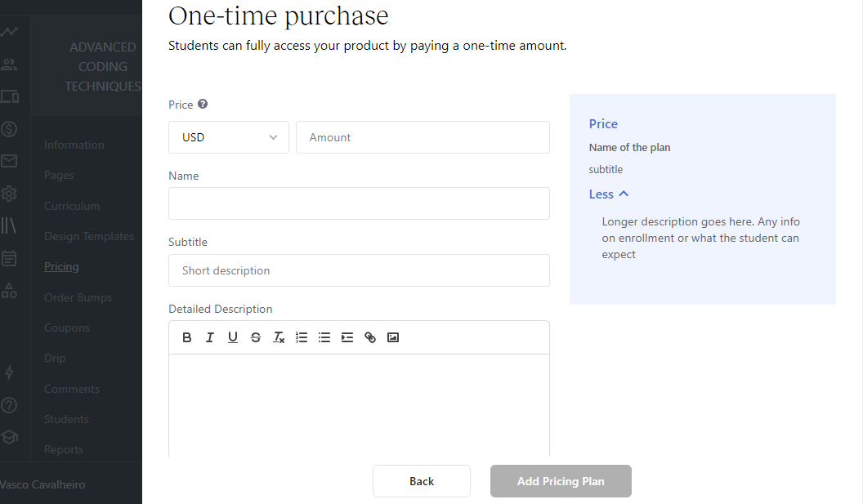
Task: Focus the Detailed Description text area
Action: click(359, 405)
